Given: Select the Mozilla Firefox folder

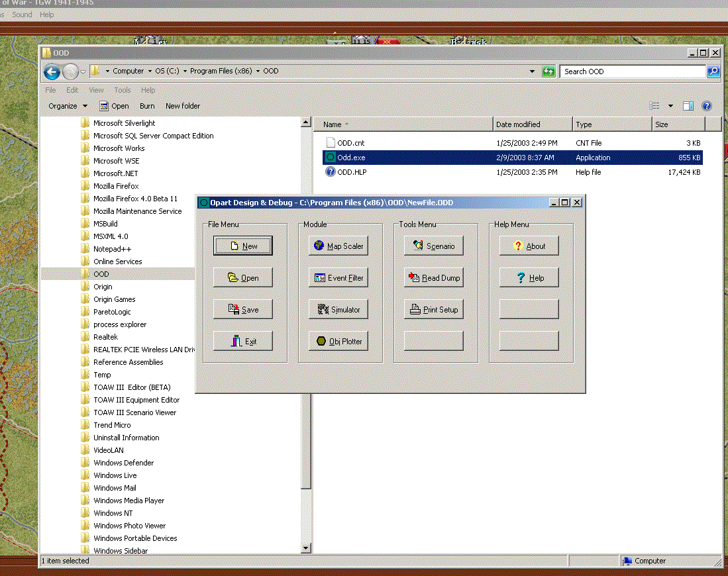Looking at the screenshot, I should pos(116,185).
